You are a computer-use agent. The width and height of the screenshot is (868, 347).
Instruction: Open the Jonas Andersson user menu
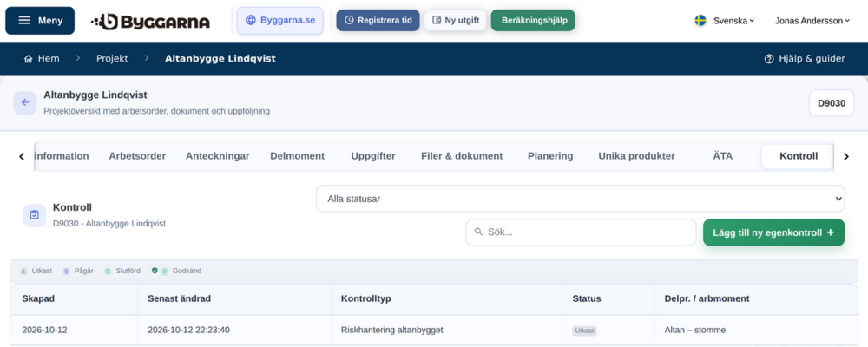point(812,21)
